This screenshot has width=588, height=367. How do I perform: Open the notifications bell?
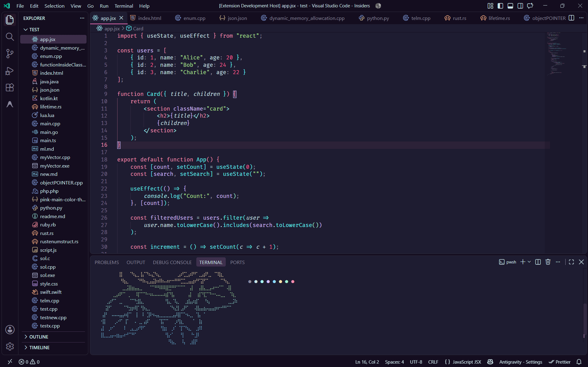pos(579,362)
